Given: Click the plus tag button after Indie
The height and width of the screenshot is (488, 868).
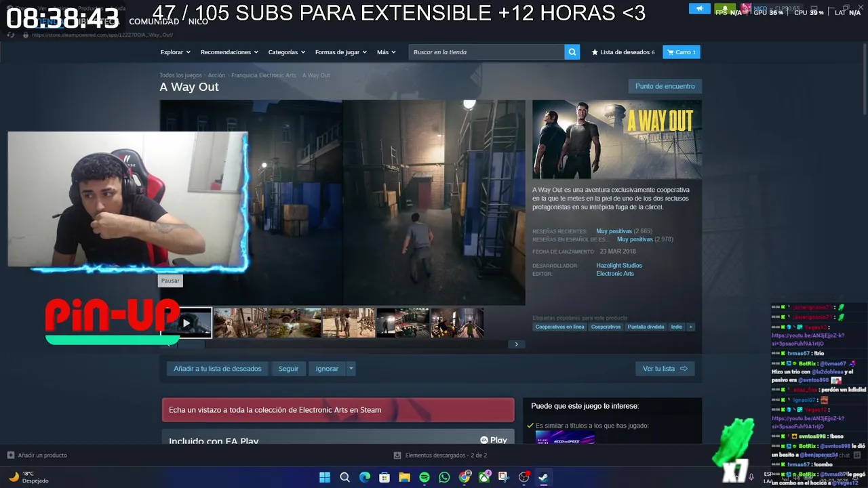Looking at the screenshot, I should (x=691, y=327).
